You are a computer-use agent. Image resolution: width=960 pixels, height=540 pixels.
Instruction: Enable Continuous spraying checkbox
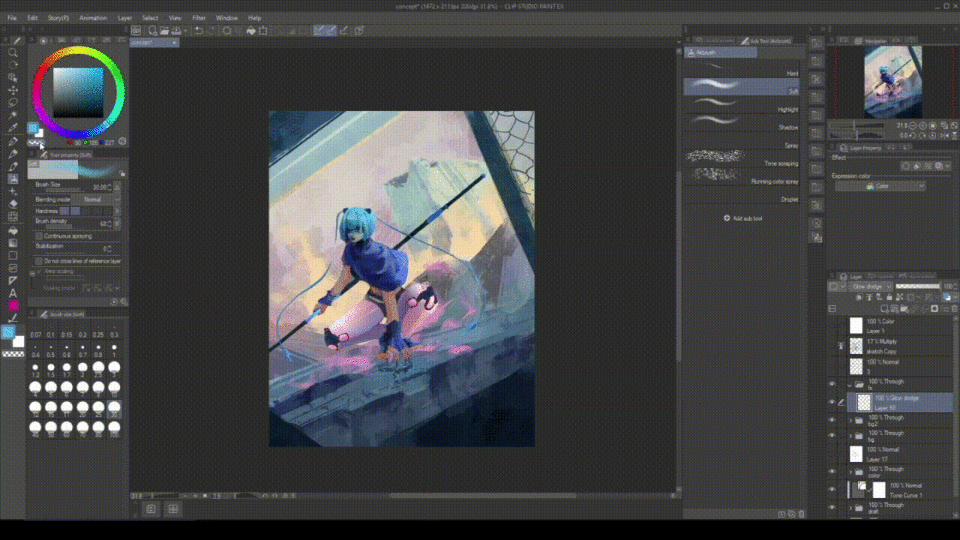point(39,236)
